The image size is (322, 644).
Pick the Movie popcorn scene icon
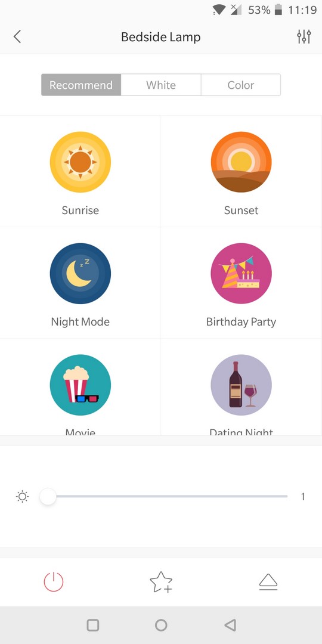point(80,385)
